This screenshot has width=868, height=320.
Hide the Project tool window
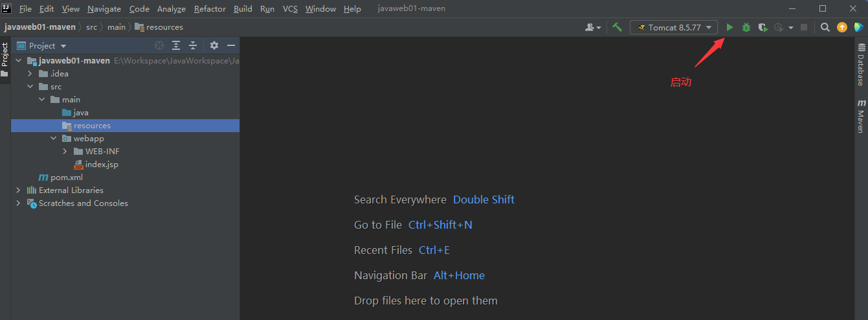coord(230,45)
